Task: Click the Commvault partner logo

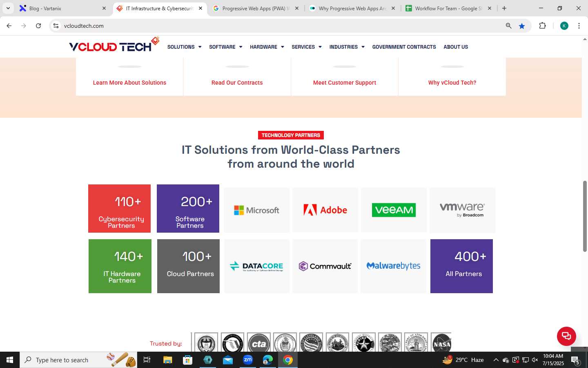Action: point(325,266)
